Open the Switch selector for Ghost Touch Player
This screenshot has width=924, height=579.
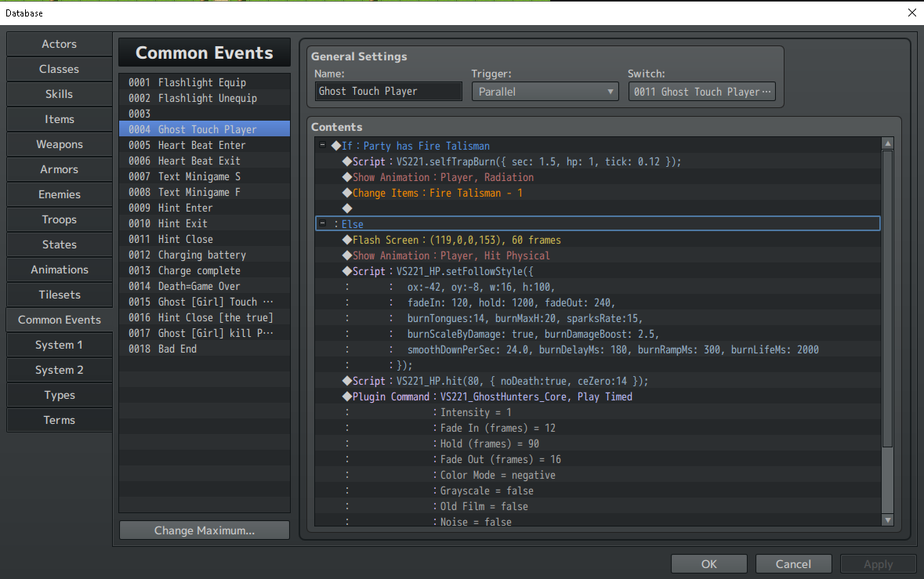[x=701, y=92]
